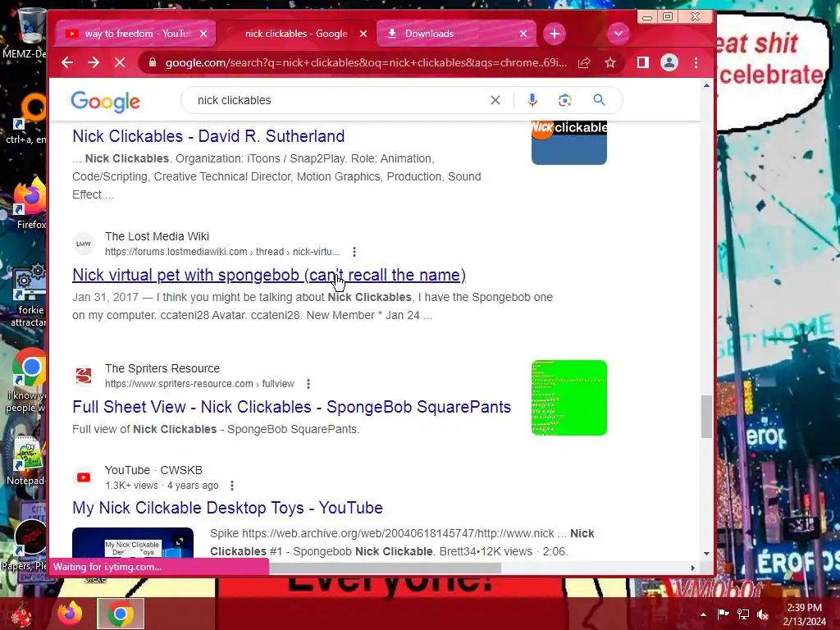
Task: Click the address bar URL
Action: [366, 62]
